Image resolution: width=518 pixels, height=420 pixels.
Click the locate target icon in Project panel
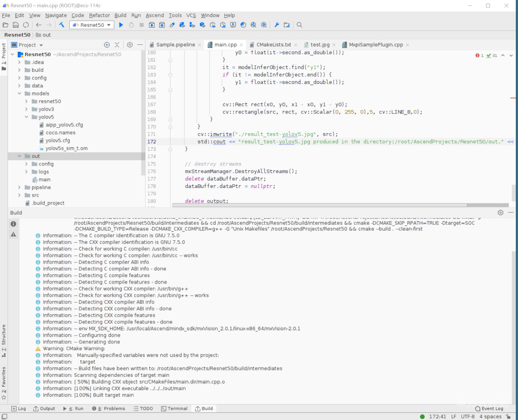click(x=107, y=45)
